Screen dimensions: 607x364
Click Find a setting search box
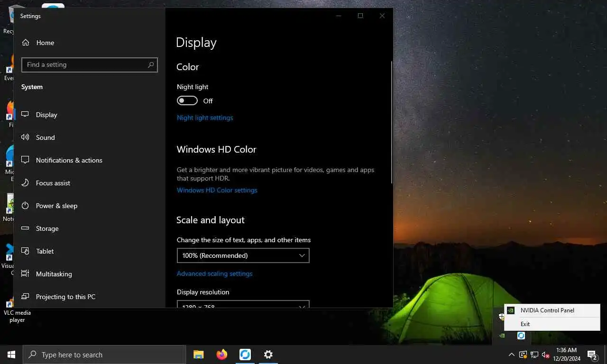click(x=89, y=65)
